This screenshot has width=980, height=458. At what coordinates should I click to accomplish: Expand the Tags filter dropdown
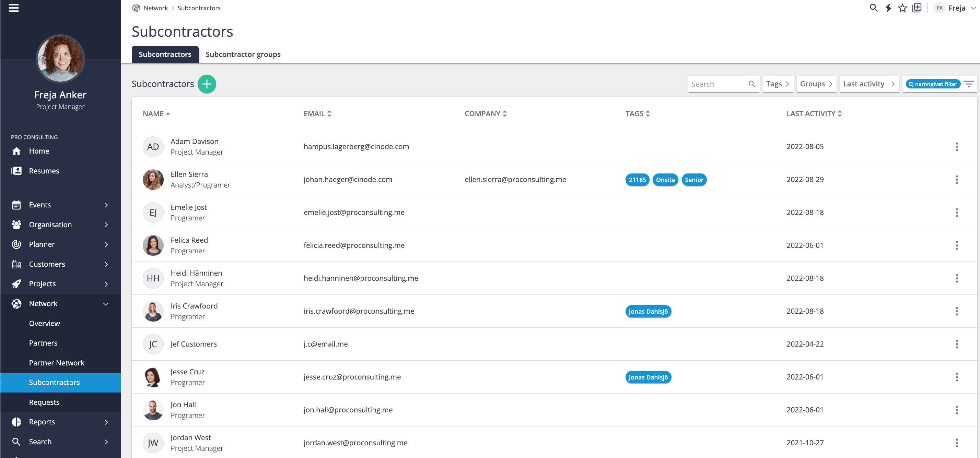pos(778,84)
